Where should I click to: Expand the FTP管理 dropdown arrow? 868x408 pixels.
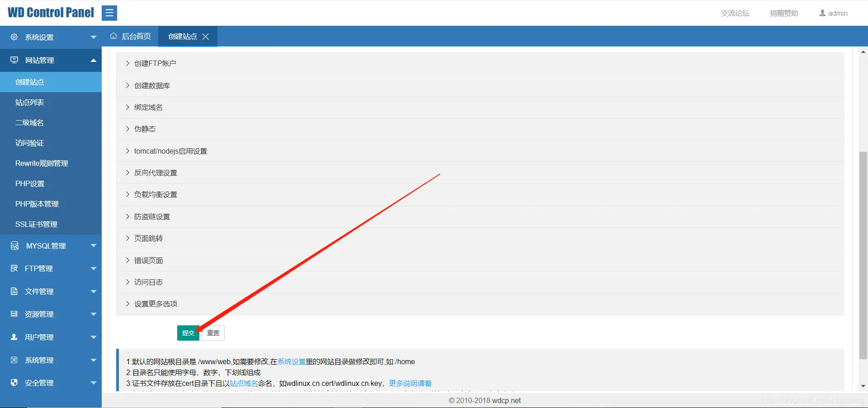pos(94,268)
